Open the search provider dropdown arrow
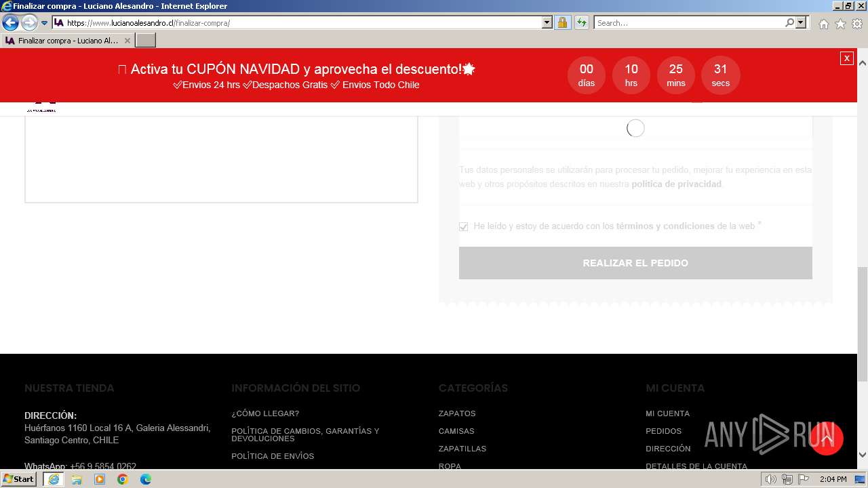 [801, 23]
